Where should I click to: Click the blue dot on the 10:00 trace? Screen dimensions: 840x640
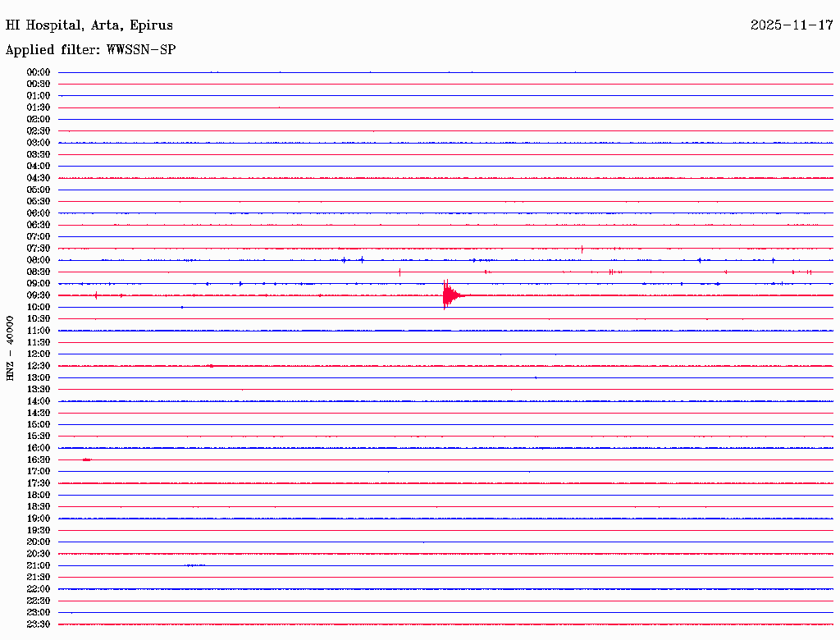(x=181, y=307)
